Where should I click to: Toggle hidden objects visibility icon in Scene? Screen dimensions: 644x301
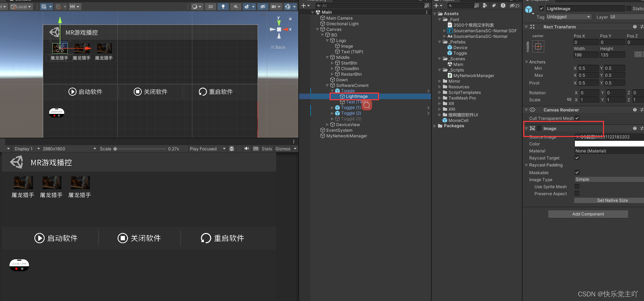tap(262, 7)
